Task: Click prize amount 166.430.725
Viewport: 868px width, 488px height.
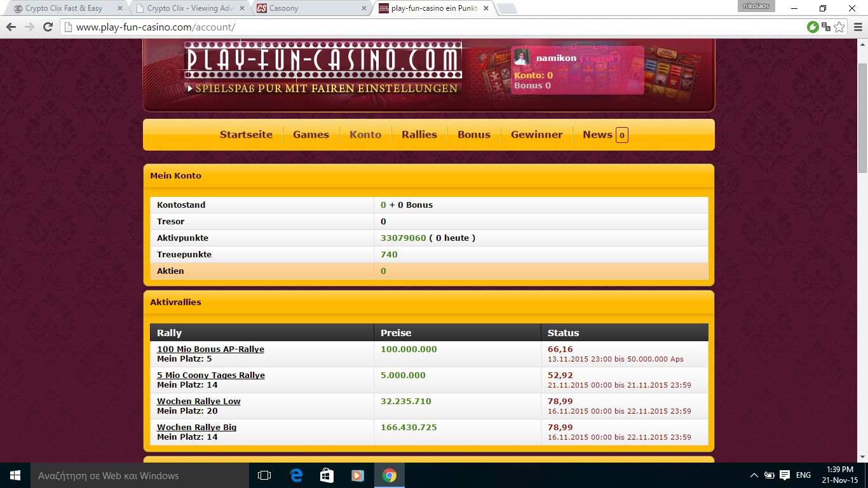Action: [409, 427]
